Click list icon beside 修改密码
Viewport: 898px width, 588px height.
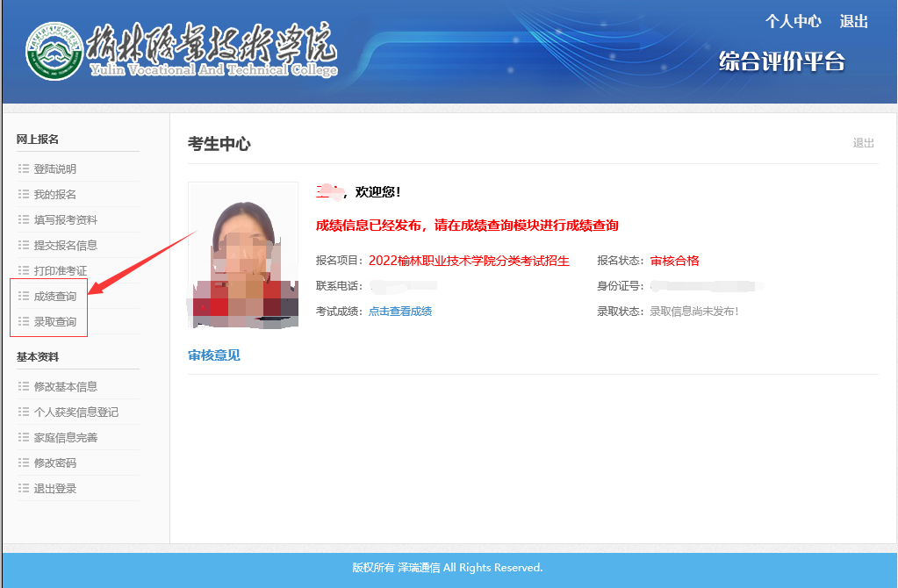point(24,463)
